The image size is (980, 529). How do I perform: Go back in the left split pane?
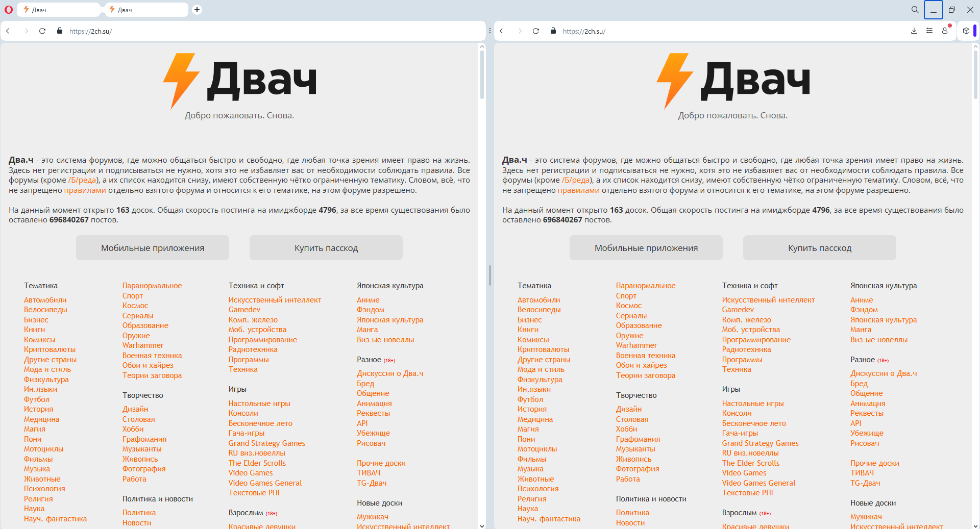(x=8, y=31)
